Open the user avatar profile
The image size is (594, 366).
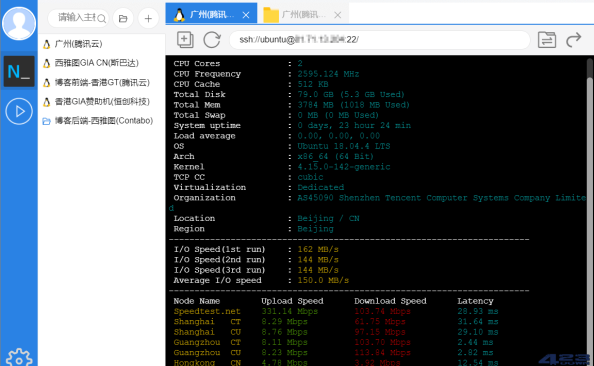19,23
